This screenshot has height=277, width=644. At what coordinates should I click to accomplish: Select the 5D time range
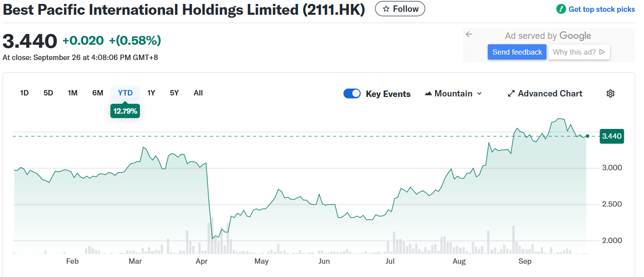coord(48,93)
